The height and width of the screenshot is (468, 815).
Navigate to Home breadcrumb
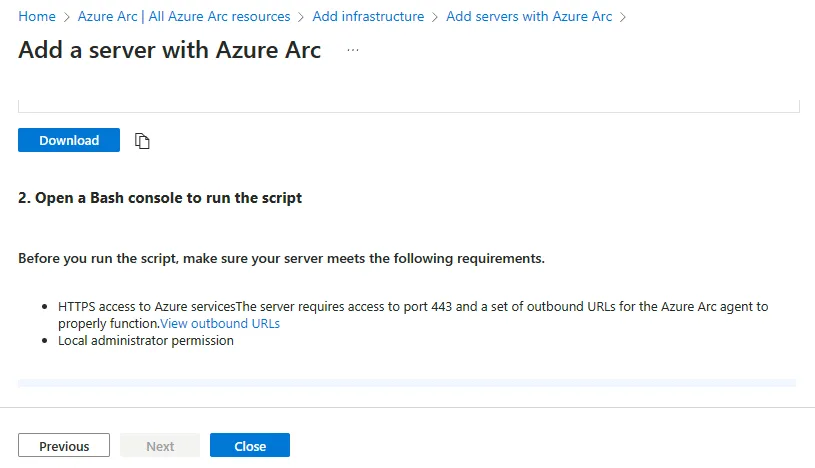coord(37,17)
